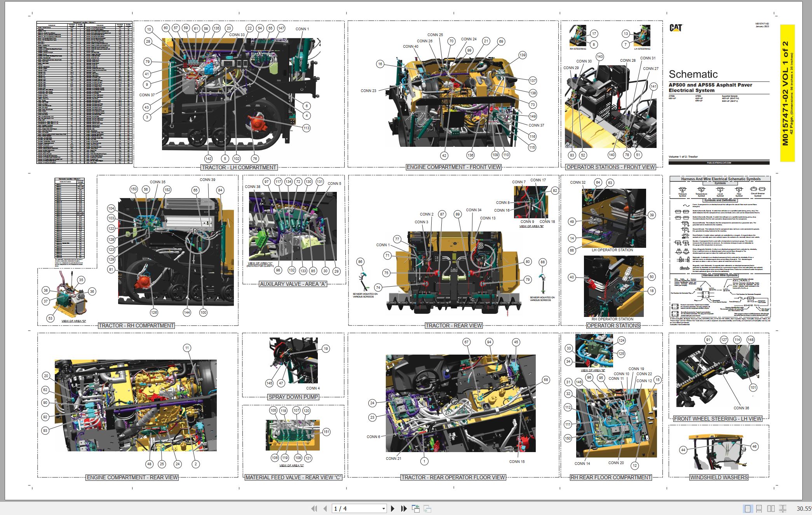Click the 'CONN 40' connector label
The image size is (812, 515).
(411, 47)
